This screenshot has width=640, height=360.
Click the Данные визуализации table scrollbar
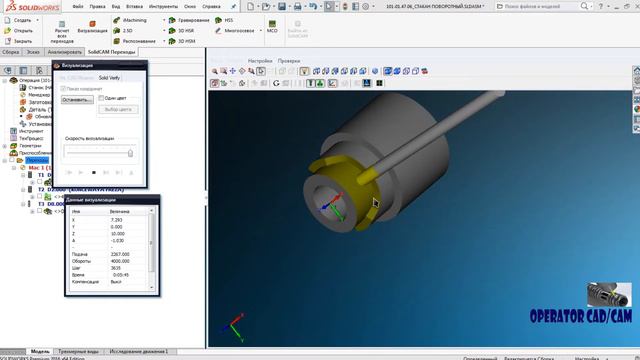152,249
